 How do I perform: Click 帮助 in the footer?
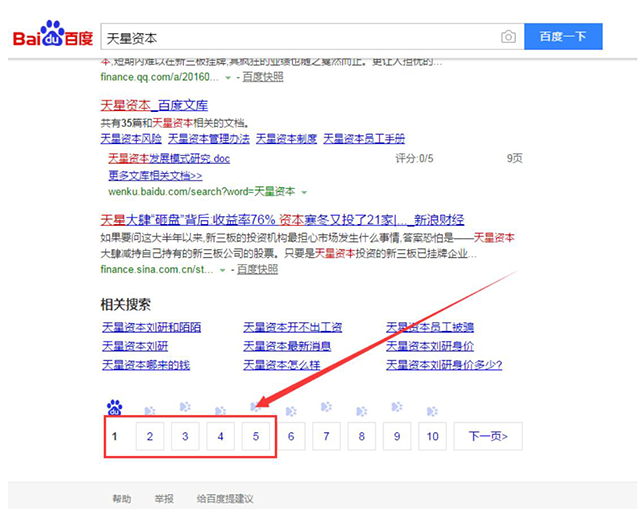pyautogui.click(x=121, y=498)
